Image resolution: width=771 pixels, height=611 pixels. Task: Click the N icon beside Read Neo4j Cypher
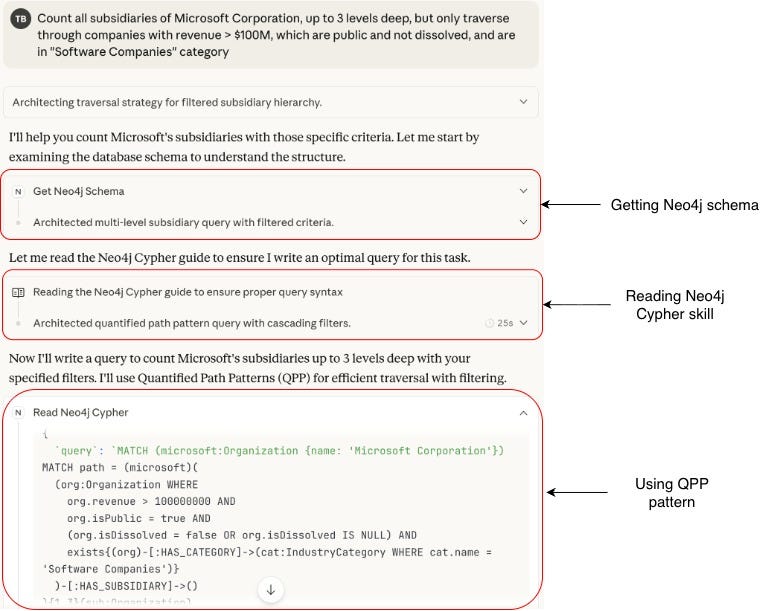coord(18,412)
